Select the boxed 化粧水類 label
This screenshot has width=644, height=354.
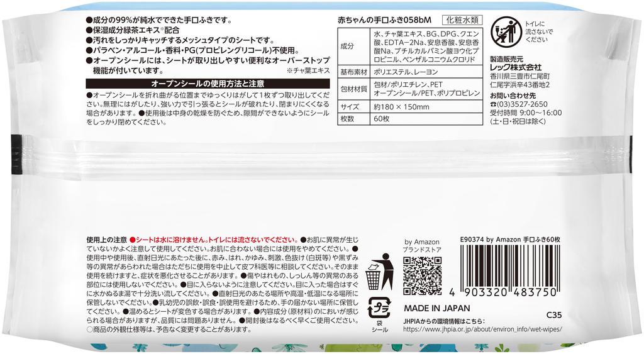pos(462,19)
